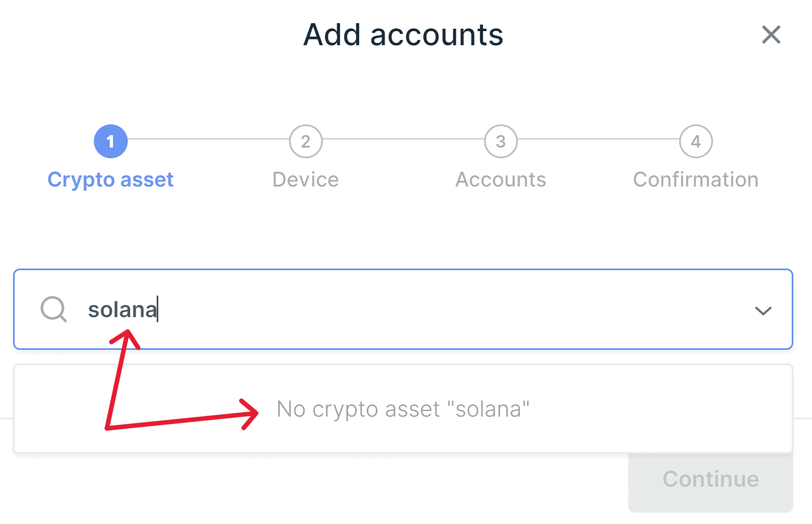Go to the Accounts step label

pyautogui.click(x=500, y=180)
